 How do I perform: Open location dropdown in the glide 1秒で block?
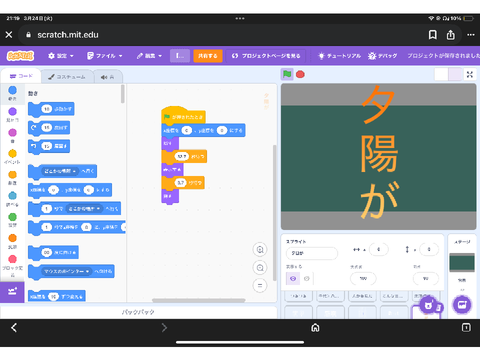tap(84, 209)
